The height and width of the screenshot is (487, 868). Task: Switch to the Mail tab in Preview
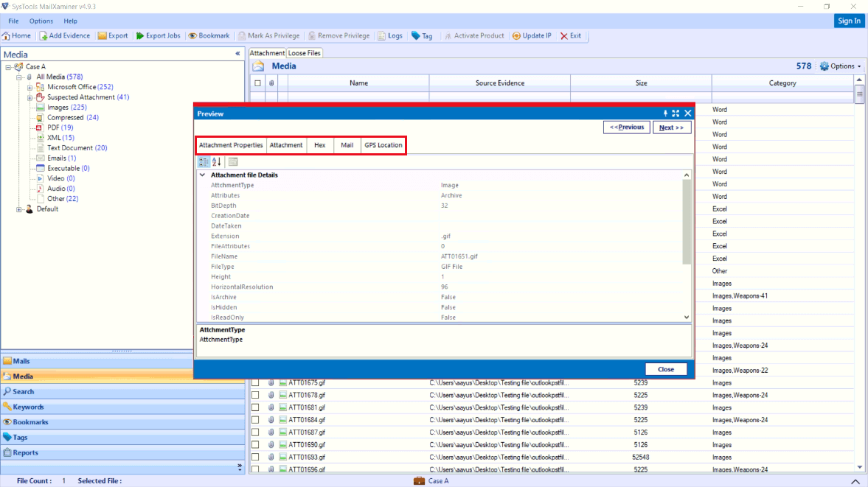[347, 145]
